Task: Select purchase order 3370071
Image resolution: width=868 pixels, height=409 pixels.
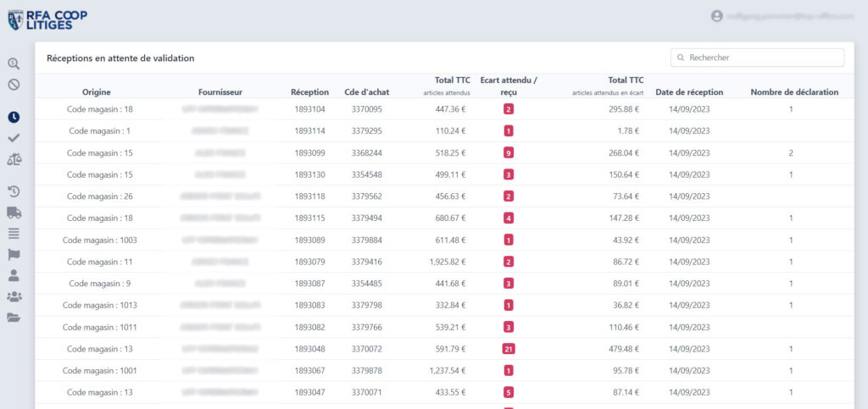Action: click(366, 392)
